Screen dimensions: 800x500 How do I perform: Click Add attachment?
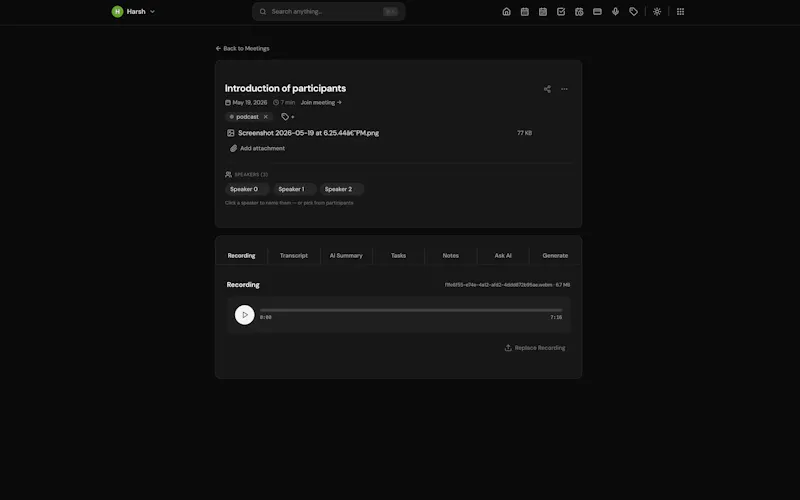(x=258, y=148)
